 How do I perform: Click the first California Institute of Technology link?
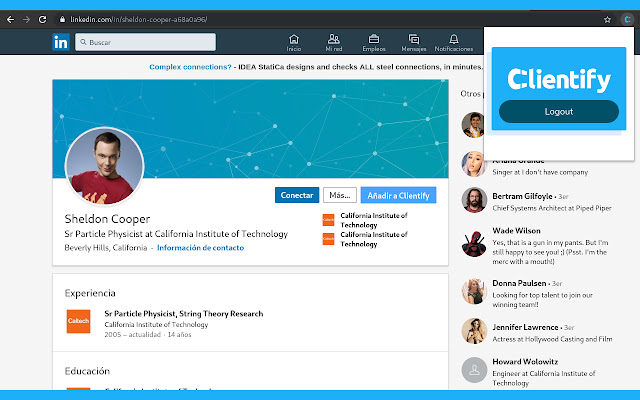tap(374, 220)
